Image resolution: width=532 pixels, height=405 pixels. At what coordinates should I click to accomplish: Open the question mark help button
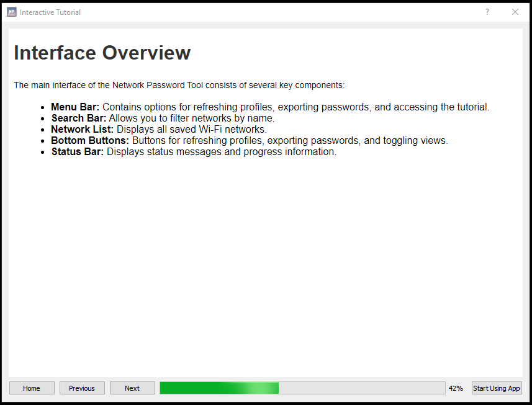(487, 12)
